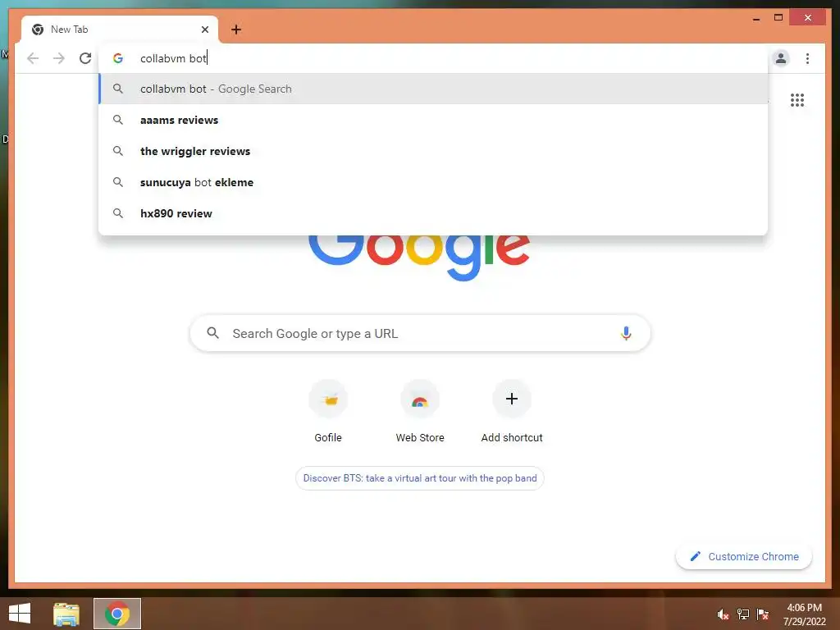Screen dimensions: 840x630
Task: Open the Action Center flag icon
Action: tap(763, 614)
